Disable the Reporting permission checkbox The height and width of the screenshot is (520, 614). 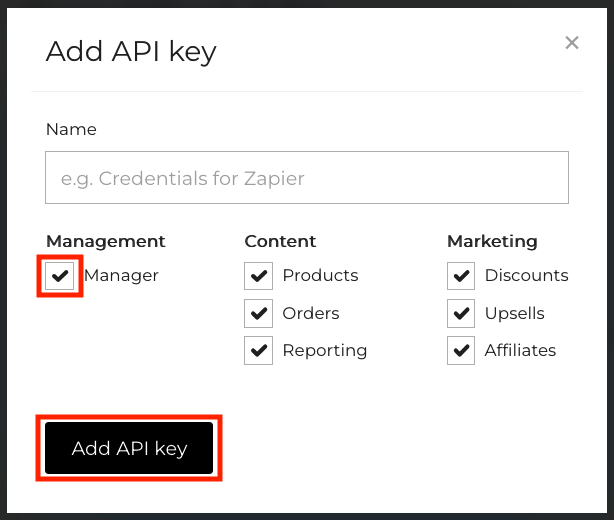259,350
